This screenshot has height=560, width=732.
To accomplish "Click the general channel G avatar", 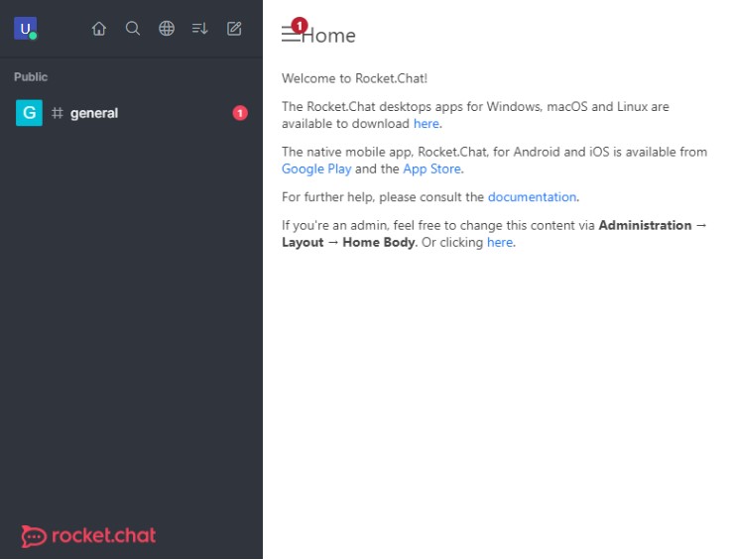I will (x=29, y=113).
